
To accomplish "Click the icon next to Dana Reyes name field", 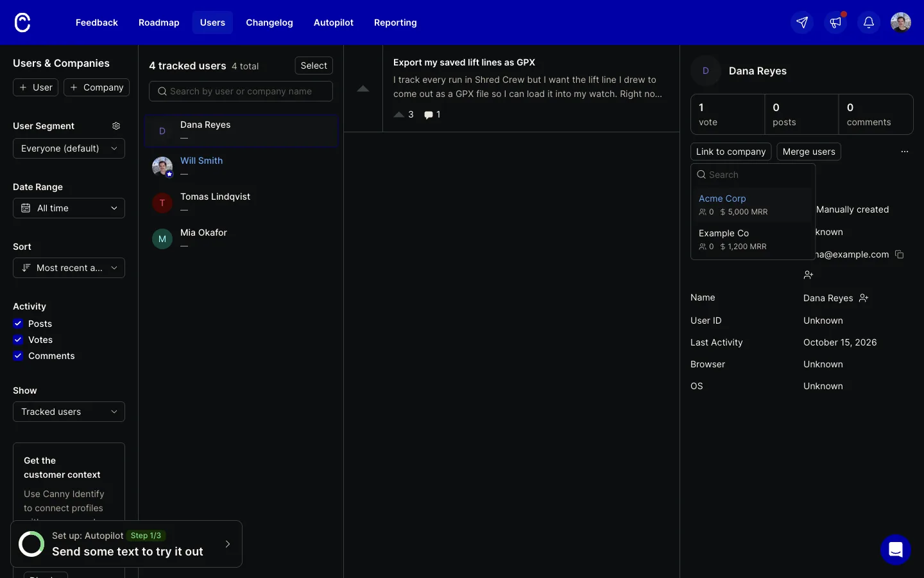I will point(864,298).
